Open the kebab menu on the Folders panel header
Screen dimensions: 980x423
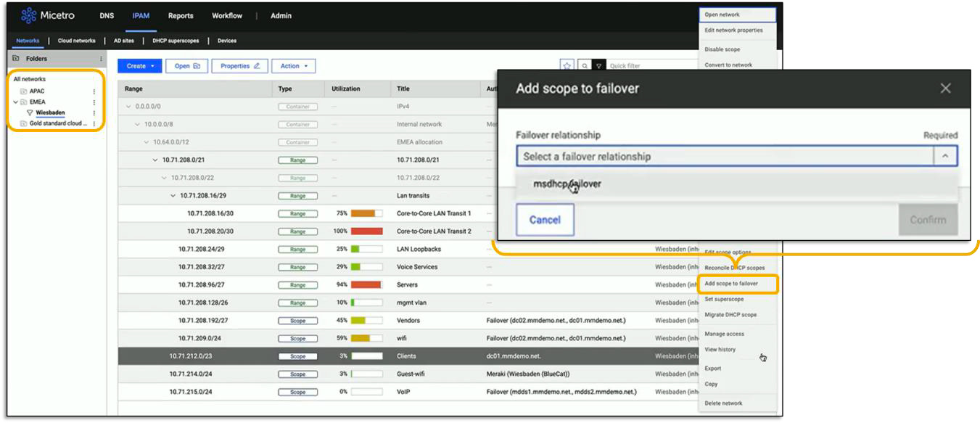tap(102, 59)
